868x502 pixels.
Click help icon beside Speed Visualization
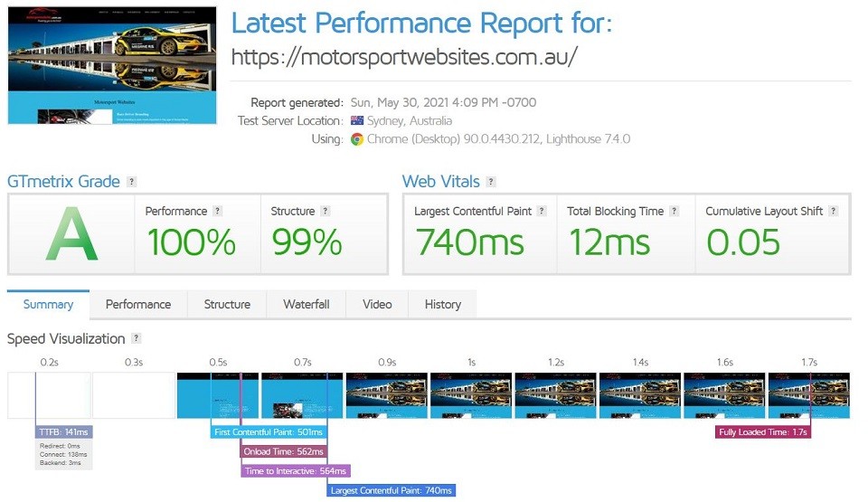[x=137, y=338]
